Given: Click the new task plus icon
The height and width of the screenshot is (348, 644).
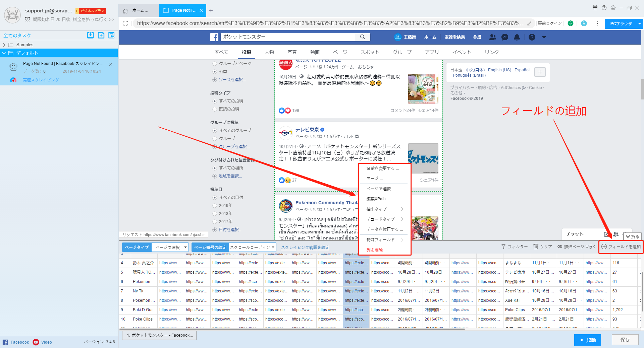Looking at the screenshot, I should coord(101,35).
